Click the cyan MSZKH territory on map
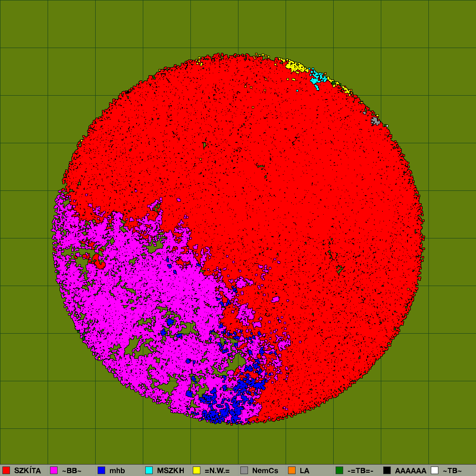Image resolution: width=476 pixels, height=476 pixels. 317,79
